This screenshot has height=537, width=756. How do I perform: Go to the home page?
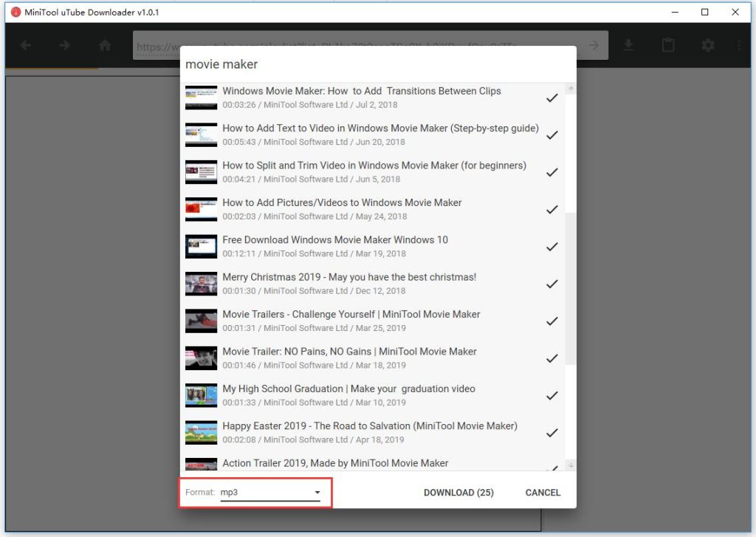105,45
